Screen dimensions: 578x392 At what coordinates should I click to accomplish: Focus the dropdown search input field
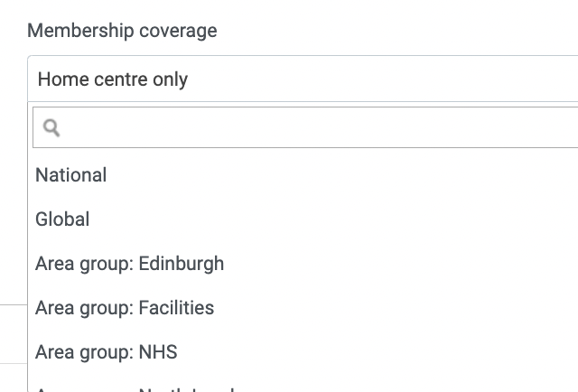point(305,127)
